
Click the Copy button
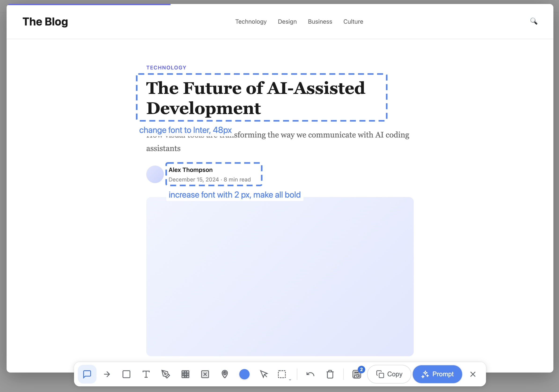click(389, 374)
